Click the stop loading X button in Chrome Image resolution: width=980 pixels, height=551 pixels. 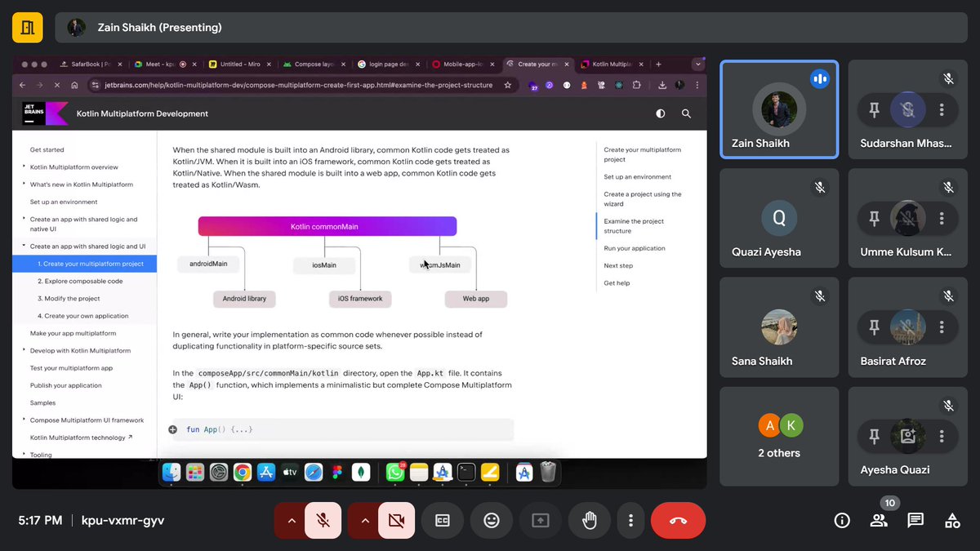click(x=56, y=85)
